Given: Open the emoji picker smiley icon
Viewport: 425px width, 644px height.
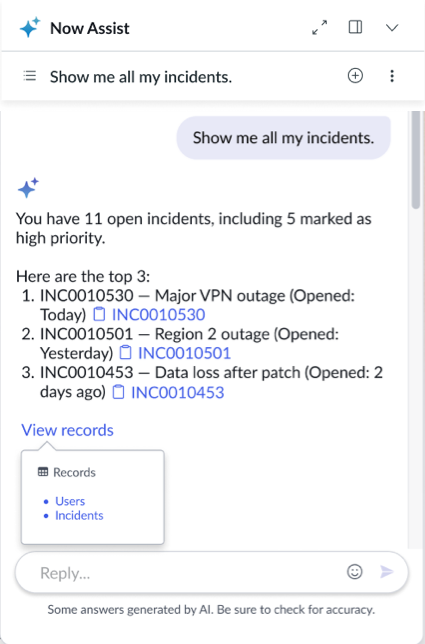Looking at the screenshot, I should click(355, 571).
